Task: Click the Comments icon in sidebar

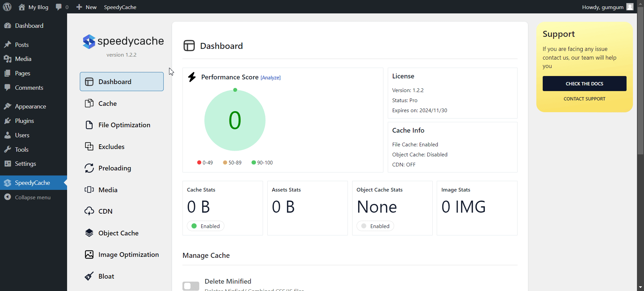Action: (7, 88)
